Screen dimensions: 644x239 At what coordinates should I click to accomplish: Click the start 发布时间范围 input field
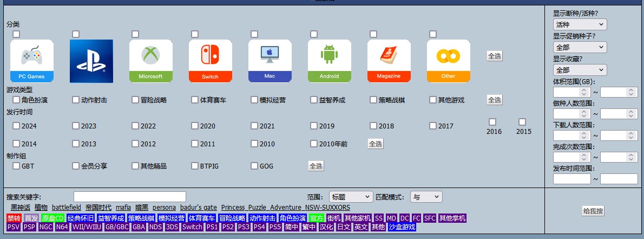click(571, 178)
